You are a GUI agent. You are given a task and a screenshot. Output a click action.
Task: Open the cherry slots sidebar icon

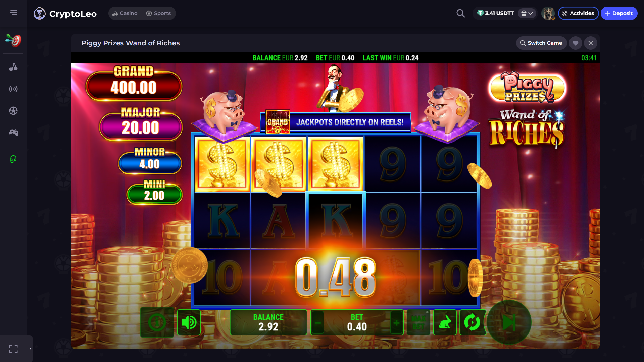(x=13, y=67)
